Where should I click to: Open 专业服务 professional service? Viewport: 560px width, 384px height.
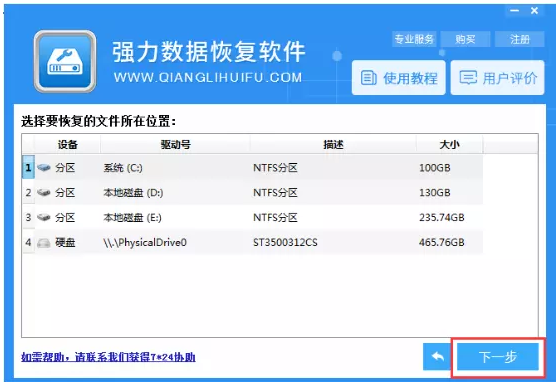[414, 39]
